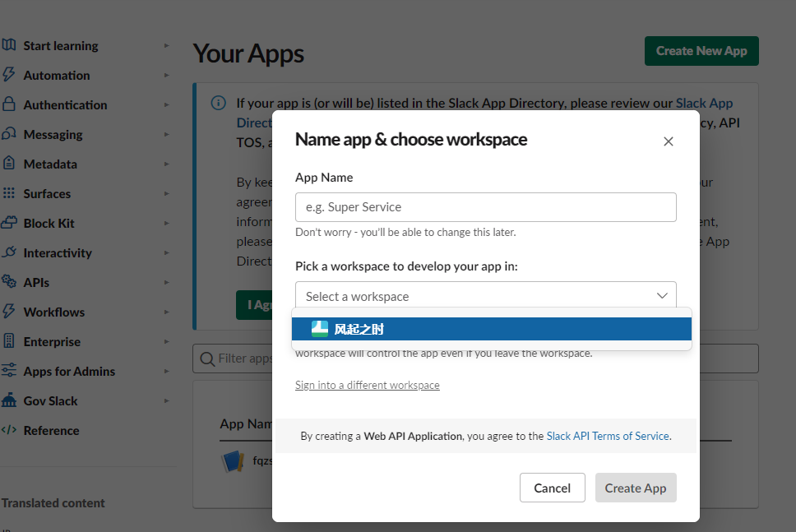Click the APIs gears icon
Screen dimensions: 796x532
9,282
